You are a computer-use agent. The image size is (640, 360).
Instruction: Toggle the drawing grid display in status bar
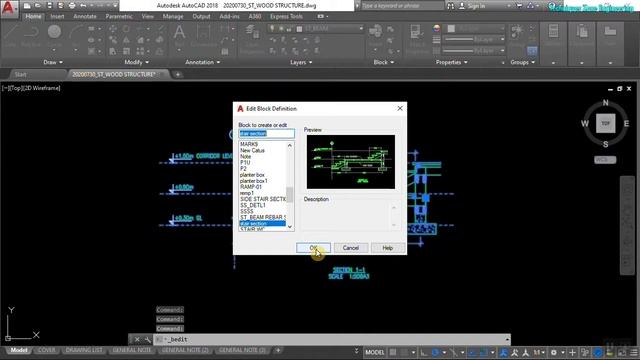tap(393, 352)
